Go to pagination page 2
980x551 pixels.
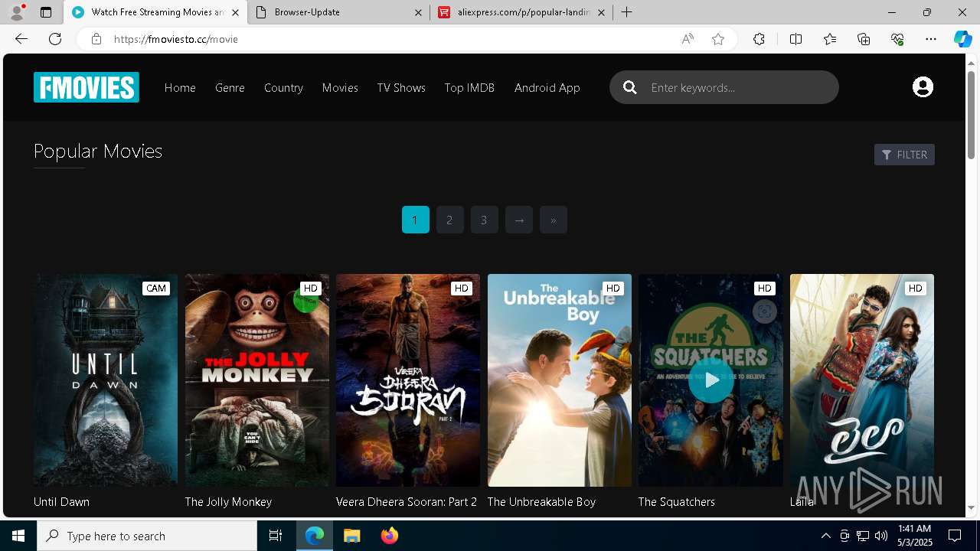[449, 220]
